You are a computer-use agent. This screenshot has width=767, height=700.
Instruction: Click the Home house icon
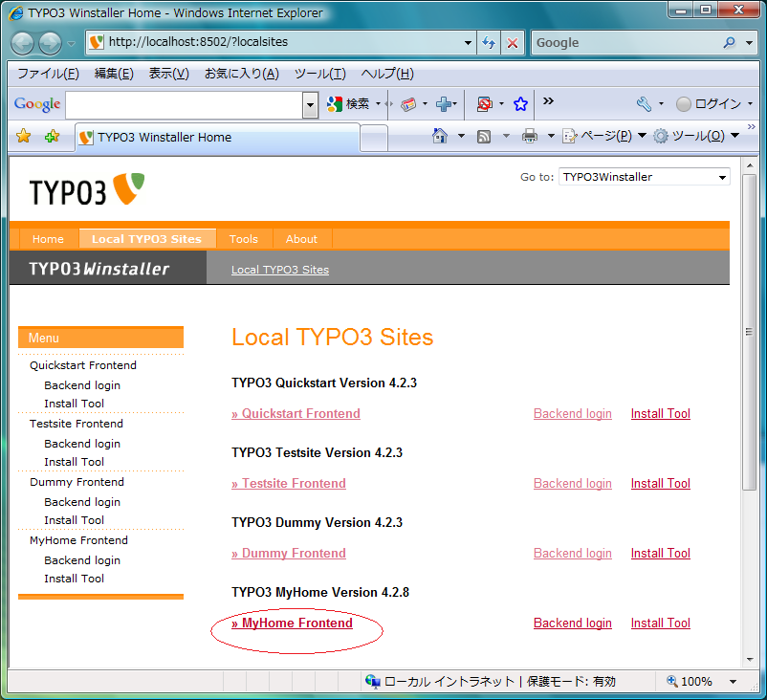point(439,136)
